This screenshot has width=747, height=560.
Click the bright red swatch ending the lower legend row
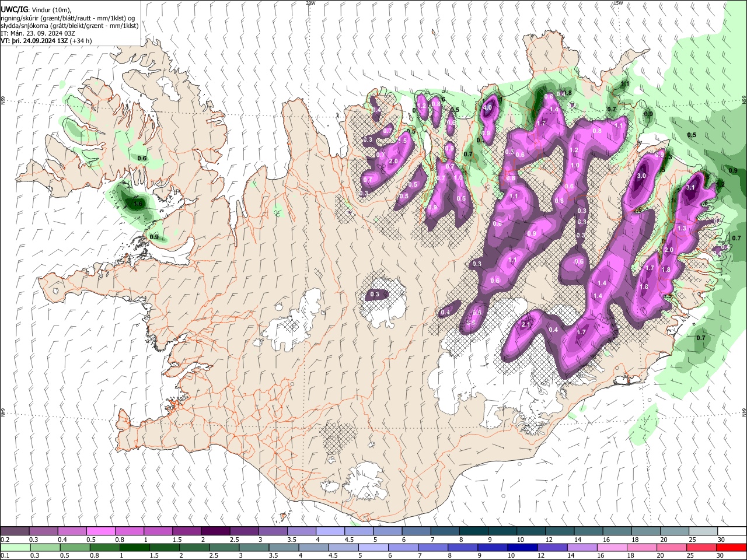pos(731,547)
